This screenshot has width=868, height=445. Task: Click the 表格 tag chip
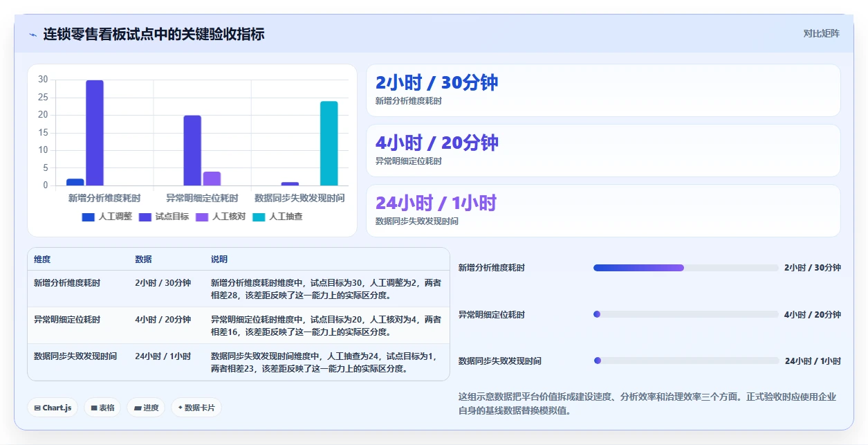102,408
